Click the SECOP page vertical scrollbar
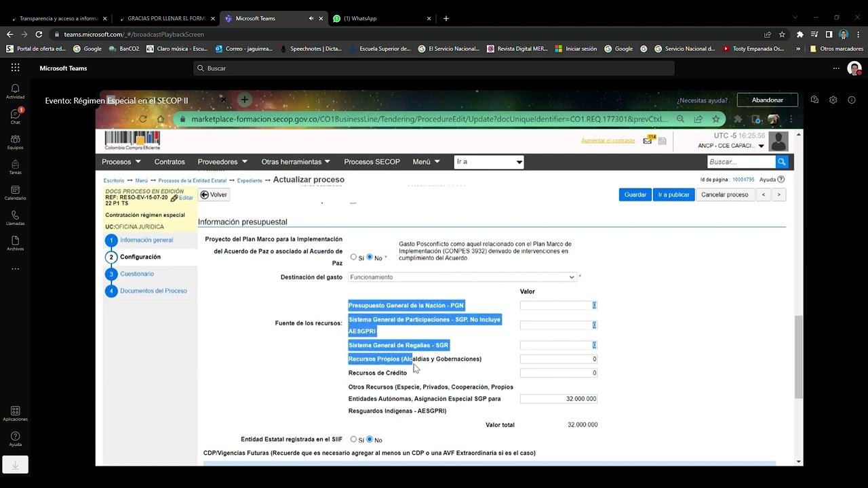Screen dimensions: 868x488 (x=799, y=358)
